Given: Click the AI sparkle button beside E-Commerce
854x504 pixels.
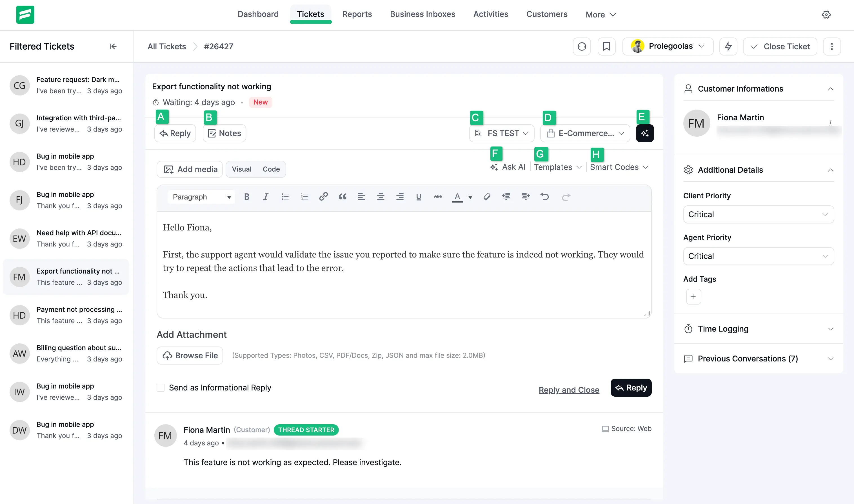Looking at the screenshot, I should click(644, 133).
